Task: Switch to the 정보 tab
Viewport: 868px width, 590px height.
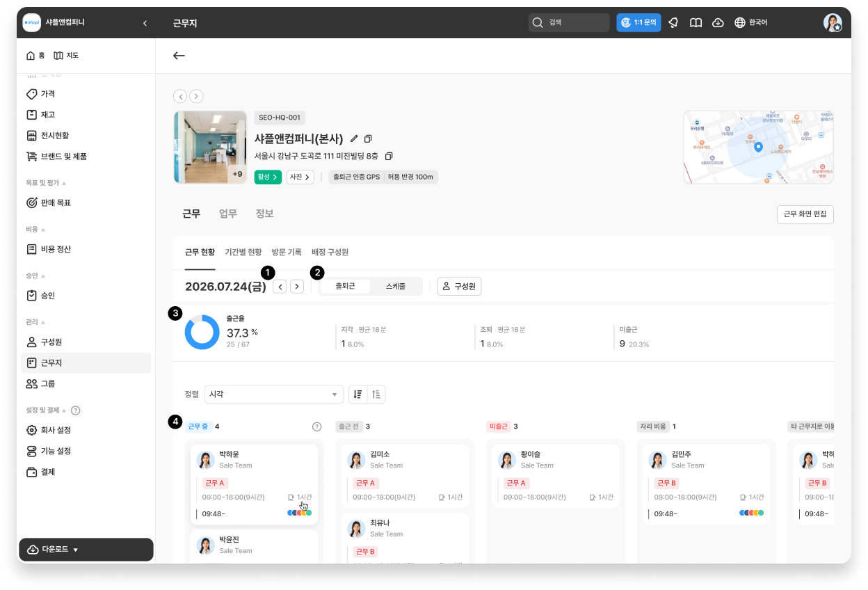Action: (x=264, y=214)
